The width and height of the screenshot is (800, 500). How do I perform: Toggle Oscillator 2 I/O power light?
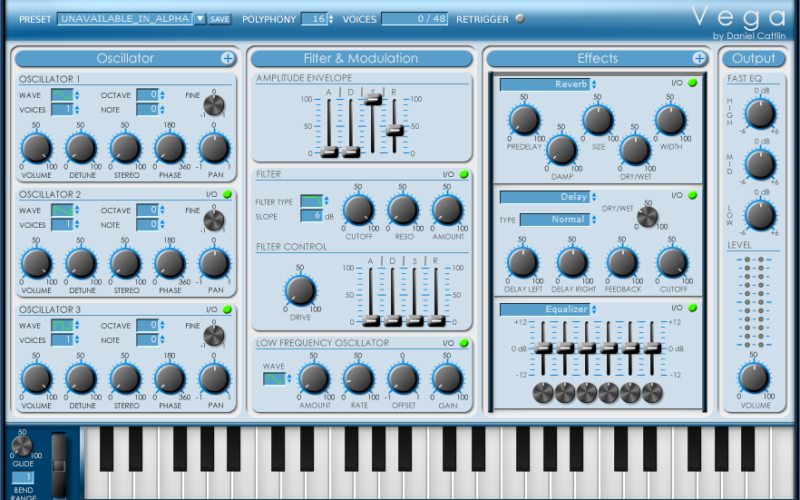click(227, 194)
